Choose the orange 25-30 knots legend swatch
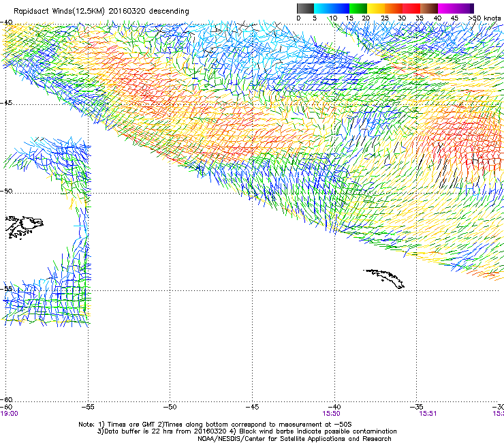The image size is (504, 443). (394, 8)
